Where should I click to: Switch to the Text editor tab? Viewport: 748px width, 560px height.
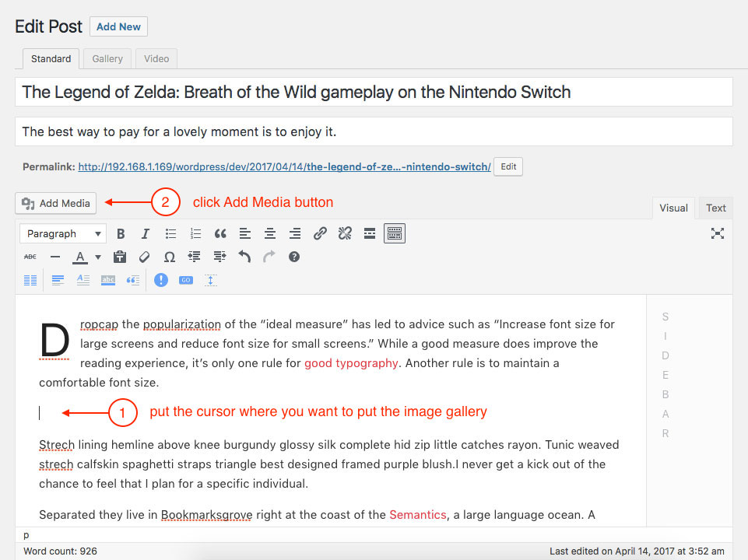715,208
